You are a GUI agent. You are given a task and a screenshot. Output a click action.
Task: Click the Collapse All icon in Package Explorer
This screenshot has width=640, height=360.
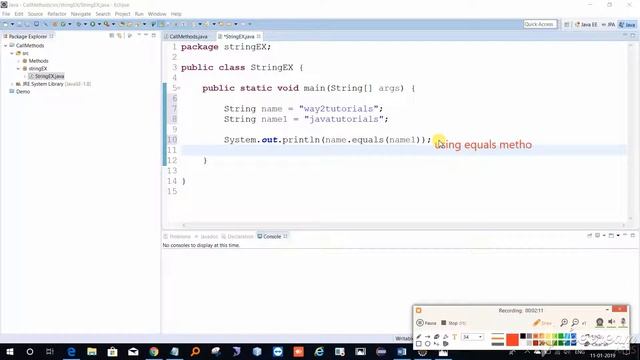tap(112, 36)
